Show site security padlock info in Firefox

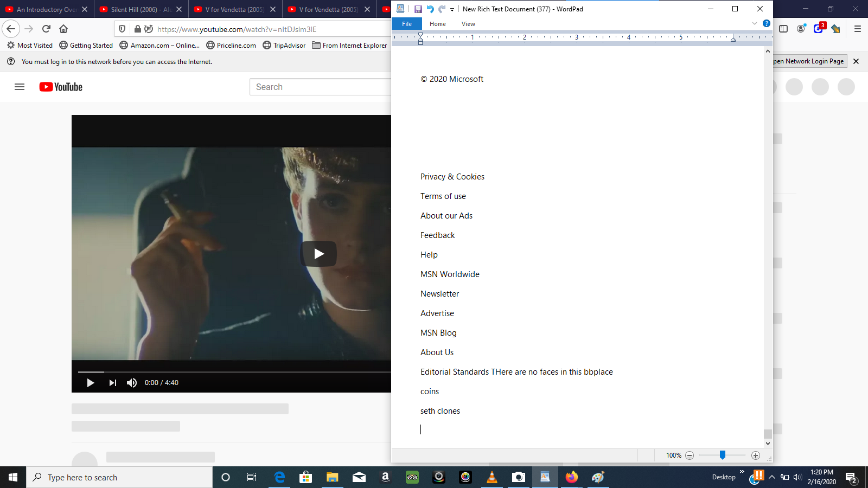pos(138,29)
